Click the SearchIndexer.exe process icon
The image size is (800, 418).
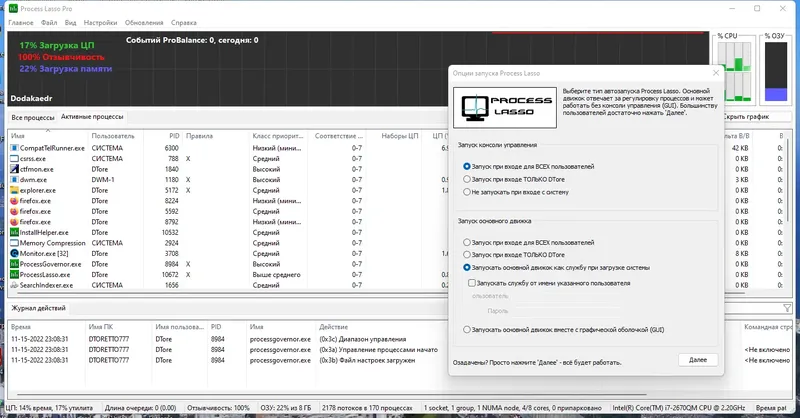coord(14,285)
